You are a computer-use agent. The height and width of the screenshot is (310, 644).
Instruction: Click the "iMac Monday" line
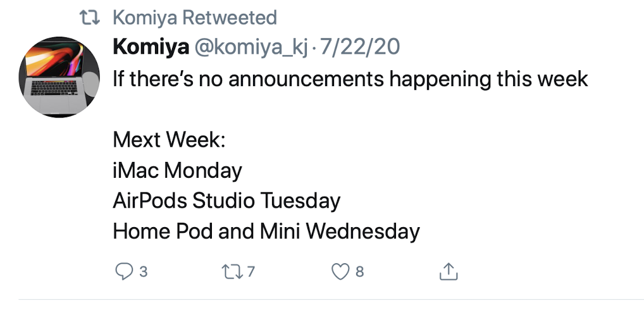click(x=177, y=170)
